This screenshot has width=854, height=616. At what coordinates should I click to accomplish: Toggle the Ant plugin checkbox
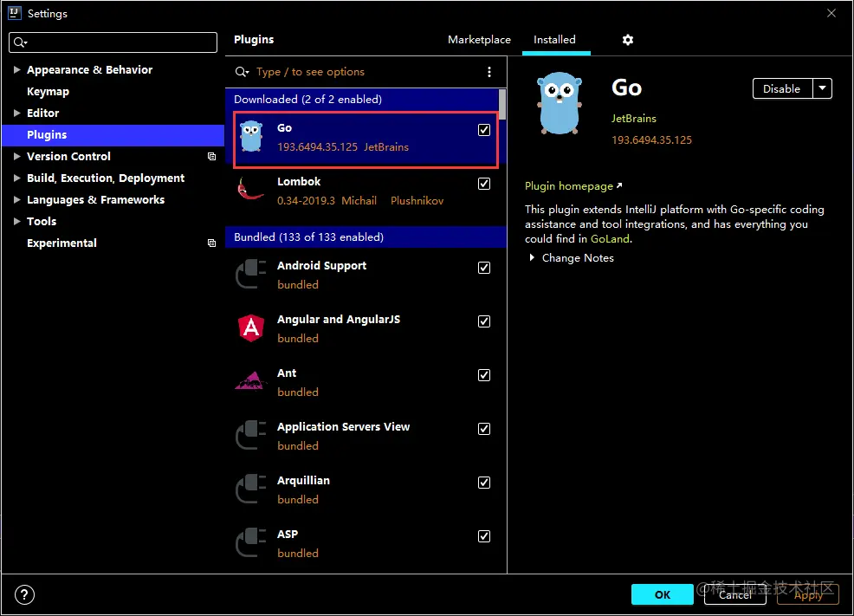(x=483, y=375)
